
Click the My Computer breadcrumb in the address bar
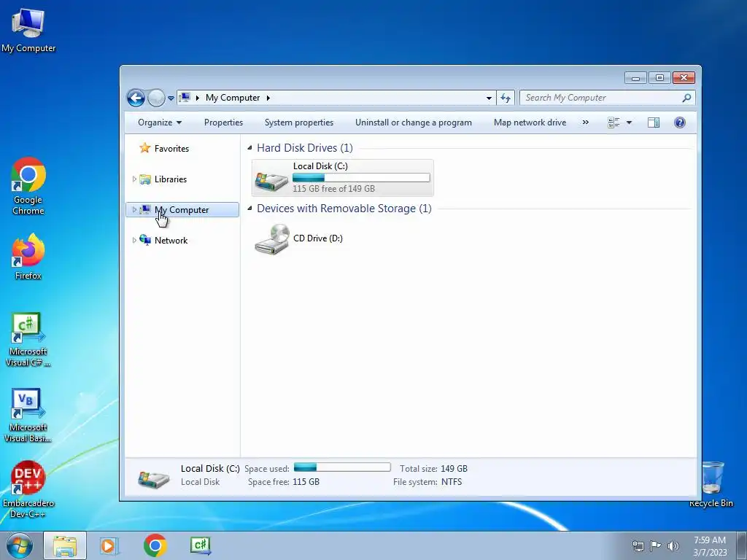click(x=233, y=98)
